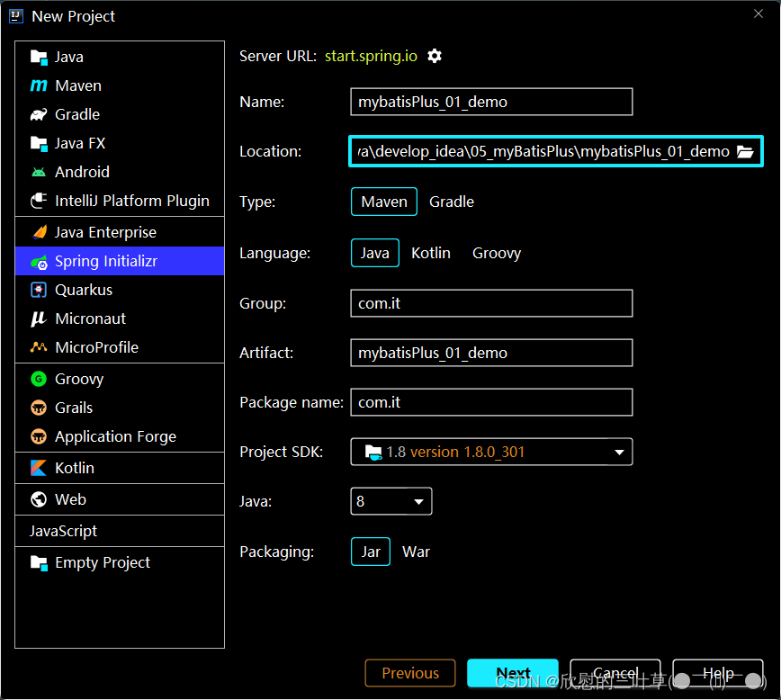Click the Micronaut mu icon
This screenshot has width=781, height=700.
coord(39,319)
